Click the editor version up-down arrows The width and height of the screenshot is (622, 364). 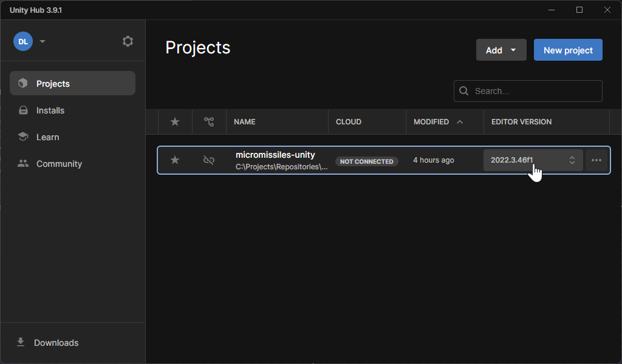coord(572,160)
